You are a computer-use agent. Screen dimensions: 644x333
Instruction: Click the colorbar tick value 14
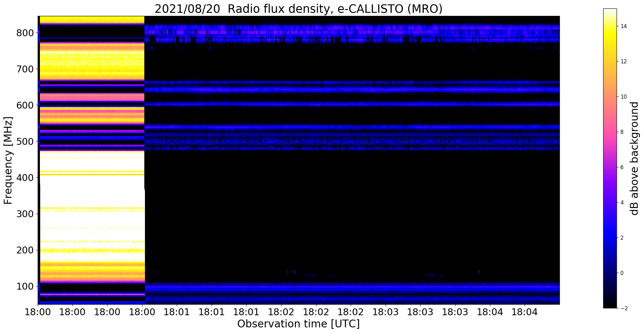tap(624, 26)
